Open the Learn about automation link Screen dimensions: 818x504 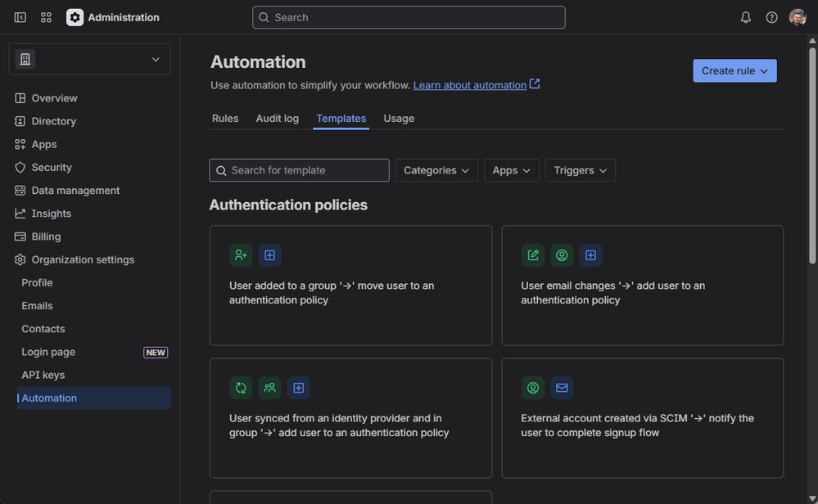(x=470, y=85)
